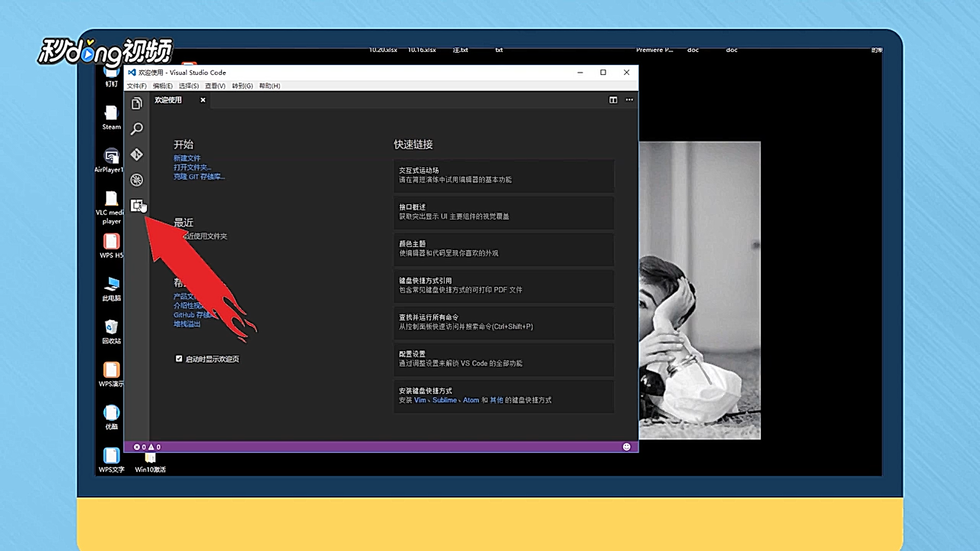Open the 优酷 desktop icon
Viewport: 980px width, 551px height.
[111, 417]
